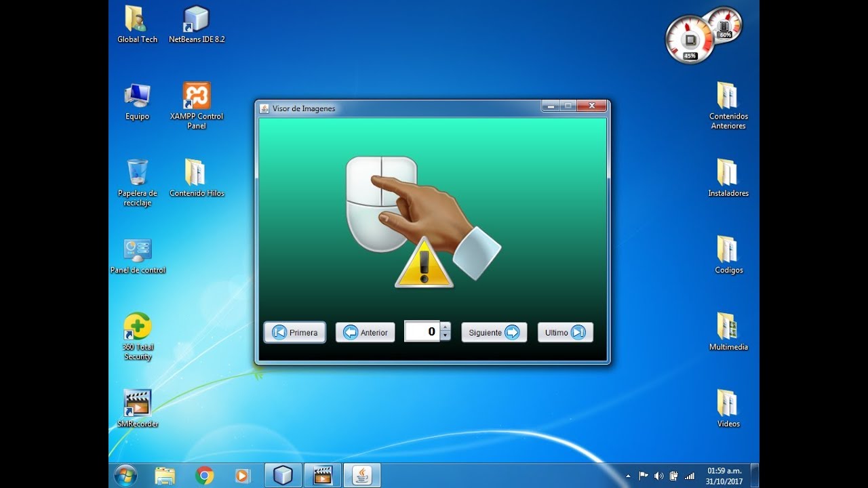Select the Videos desktop folder
Screen dimensions: 868x488
[728, 409]
